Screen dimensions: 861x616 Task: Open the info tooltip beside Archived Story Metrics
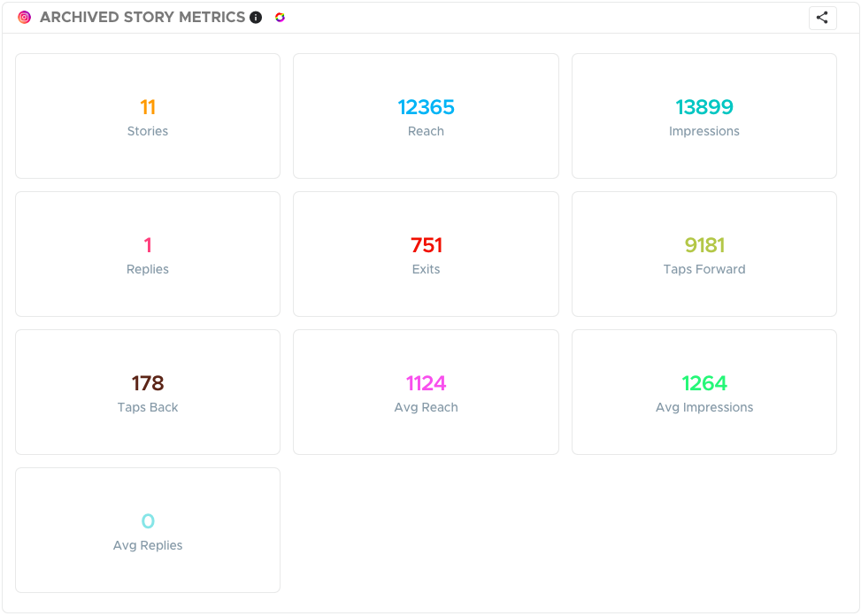pos(256,17)
